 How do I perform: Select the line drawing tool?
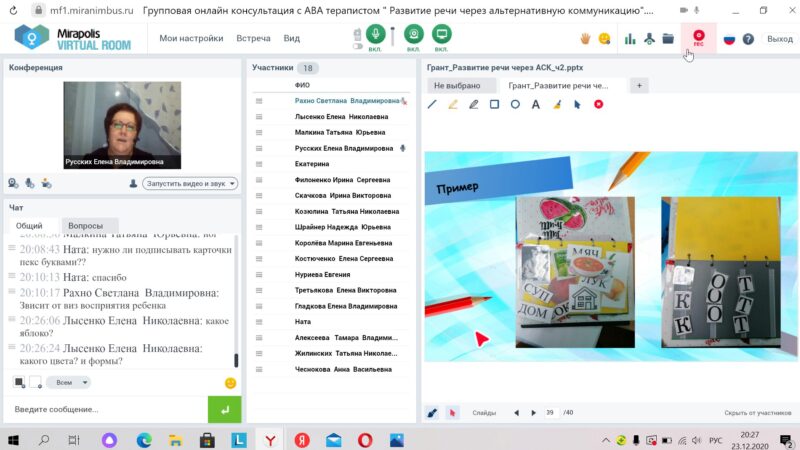(432, 104)
